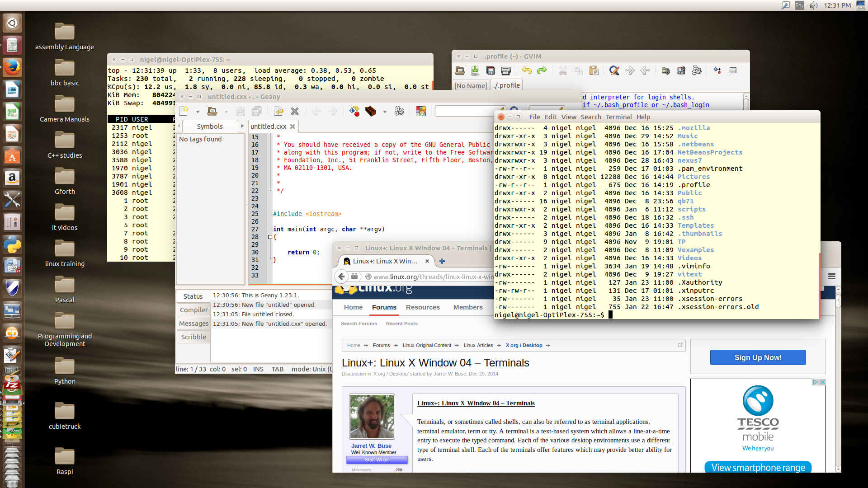
Task: Click the Sign Up Now! button
Action: [758, 357]
